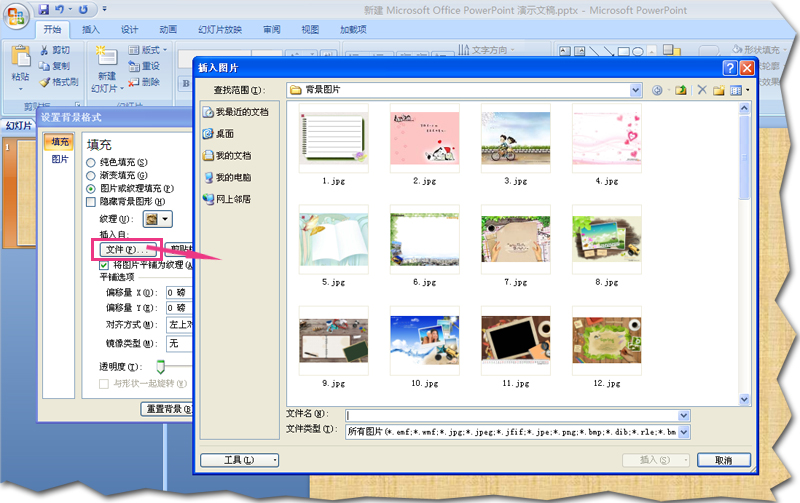The width and height of the screenshot is (800, 503).
Task: Switch to Animations (动画) ribbon tab
Action: click(x=168, y=30)
